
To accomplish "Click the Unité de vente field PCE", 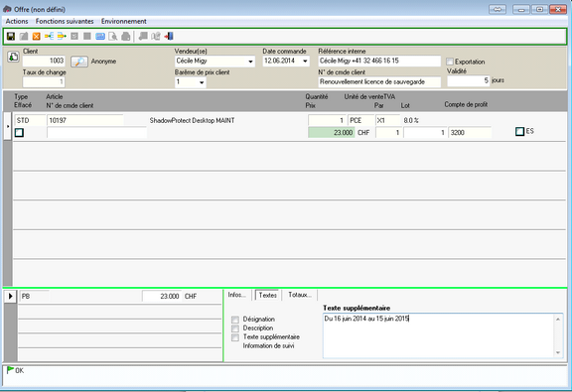I will tap(361, 120).
